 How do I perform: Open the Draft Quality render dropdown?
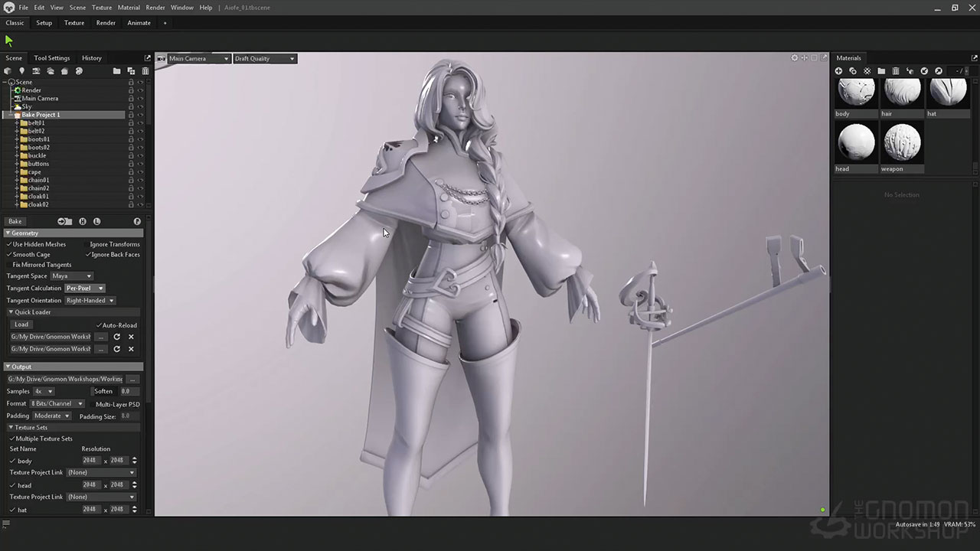(264, 59)
